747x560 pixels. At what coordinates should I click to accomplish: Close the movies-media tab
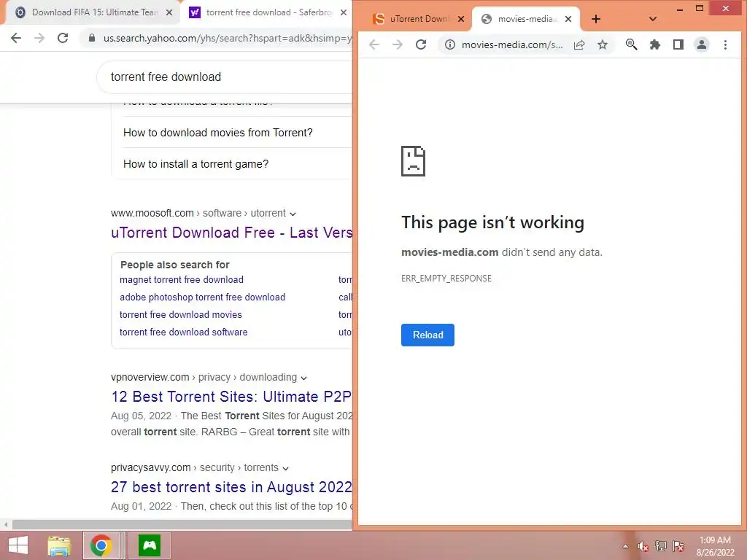(x=568, y=19)
